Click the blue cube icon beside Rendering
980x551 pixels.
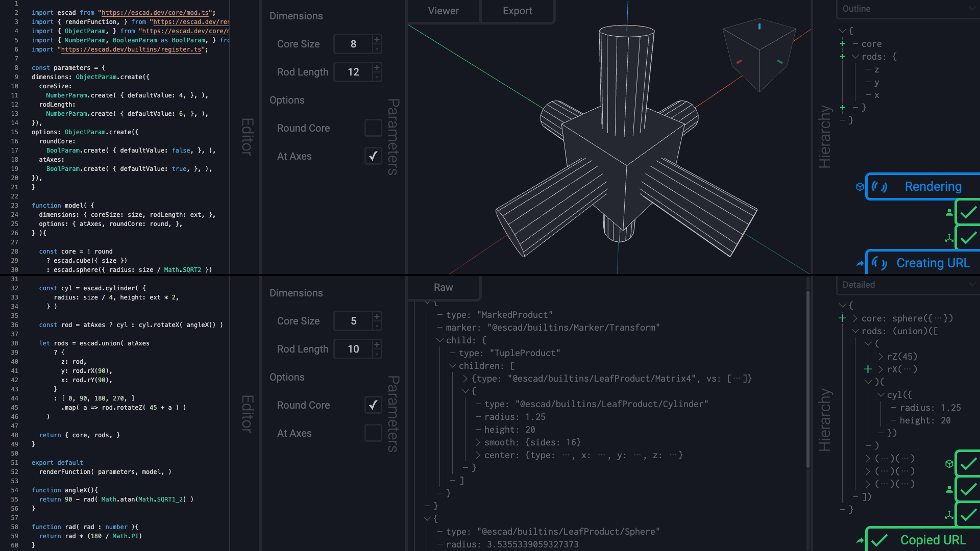(x=860, y=187)
